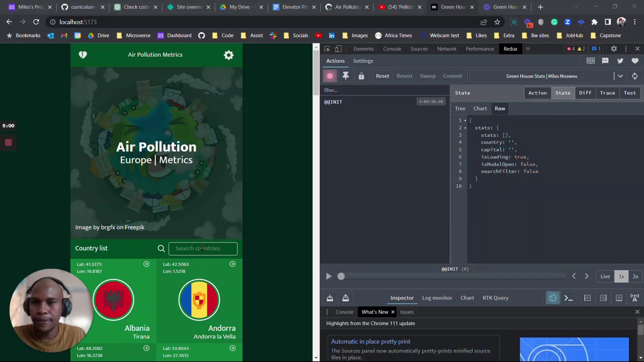Toggle the device toolbar in DevTools
The width and height of the screenshot is (644, 362).
tap(338, 49)
